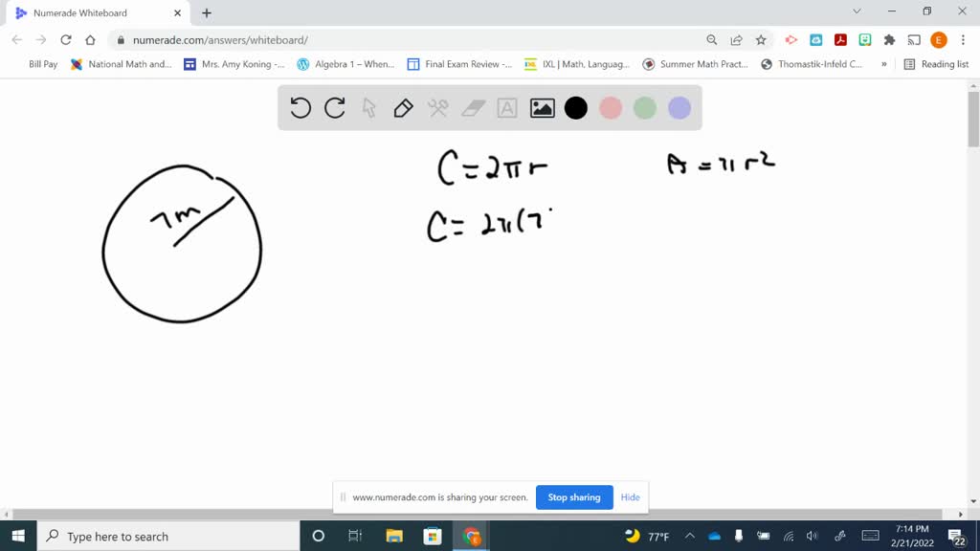Select the cursor pointer tool
Viewport: 980px width, 551px height.
click(x=368, y=108)
